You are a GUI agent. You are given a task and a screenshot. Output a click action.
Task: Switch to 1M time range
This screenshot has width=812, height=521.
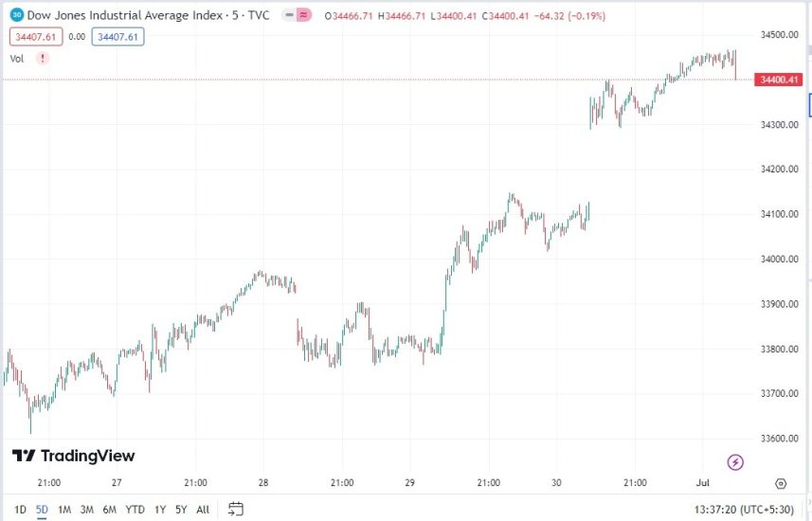click(x=64, y=510)
